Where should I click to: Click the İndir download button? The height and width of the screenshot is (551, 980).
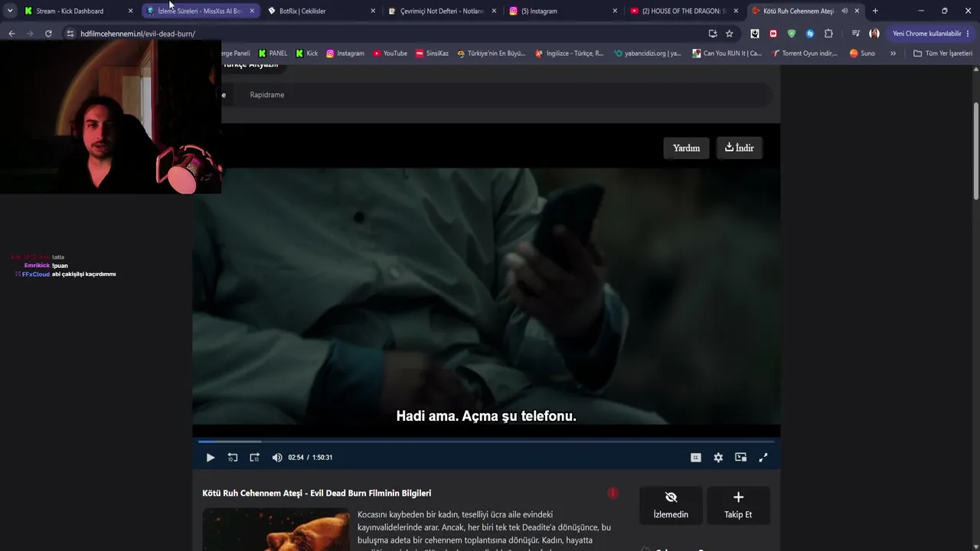740,148
